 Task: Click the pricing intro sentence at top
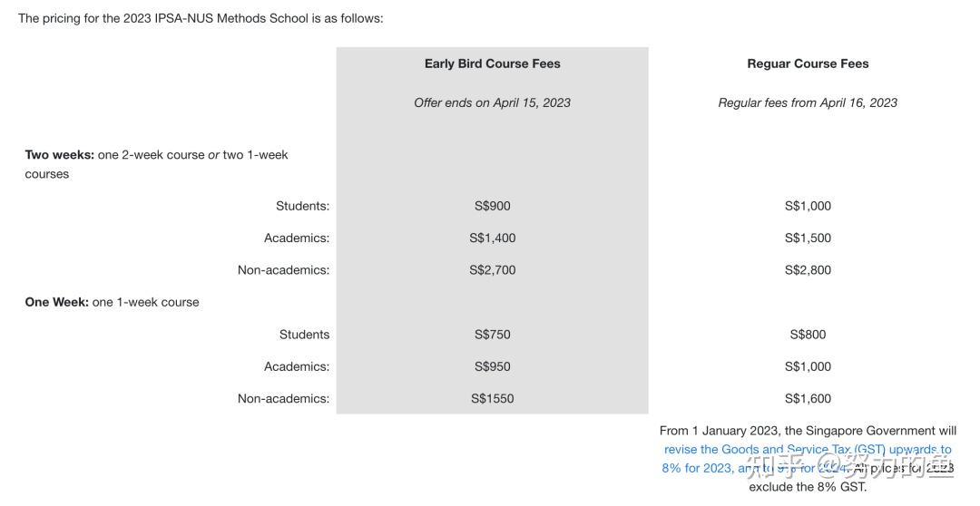click(201, 19)
